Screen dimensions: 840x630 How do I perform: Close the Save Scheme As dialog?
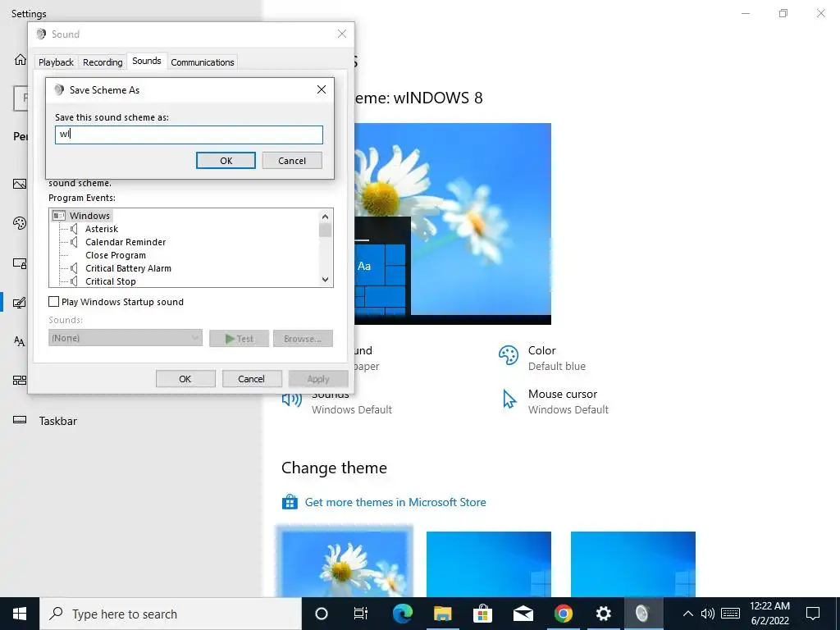click(322, 89)
